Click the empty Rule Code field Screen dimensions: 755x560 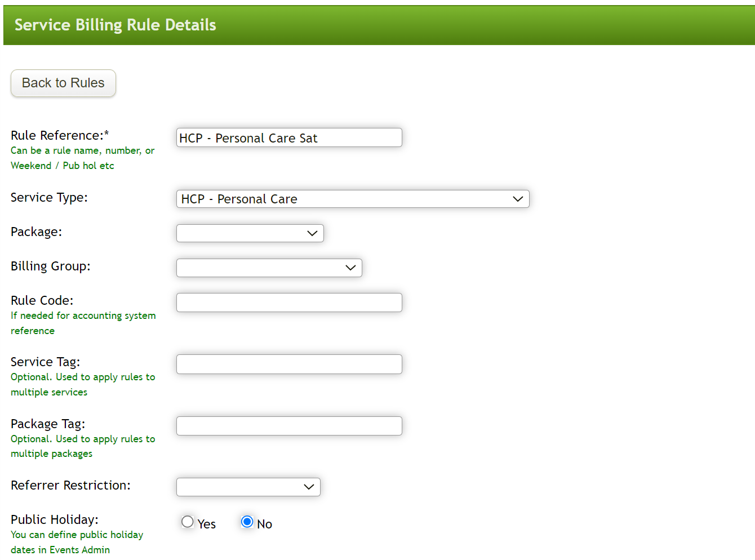click(x=288, y=302)
